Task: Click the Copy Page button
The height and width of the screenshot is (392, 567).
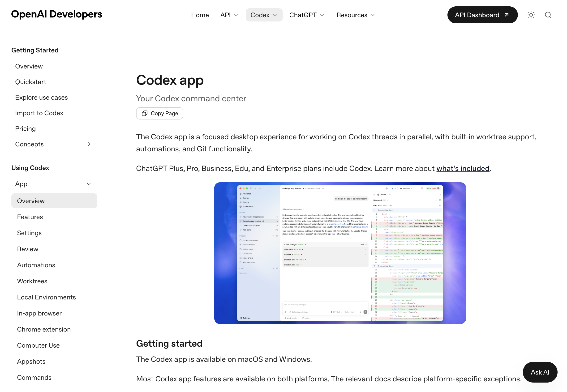Action: point(160,114)
